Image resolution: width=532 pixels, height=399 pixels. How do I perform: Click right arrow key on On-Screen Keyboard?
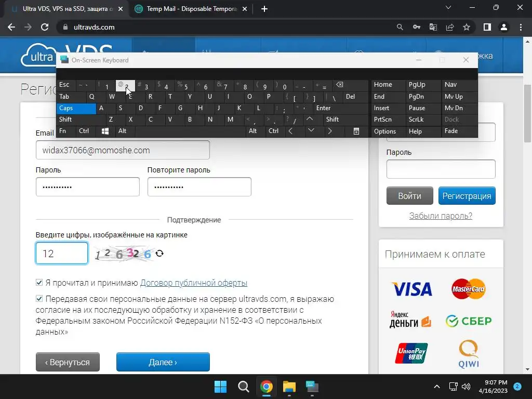tap(330, 131)
